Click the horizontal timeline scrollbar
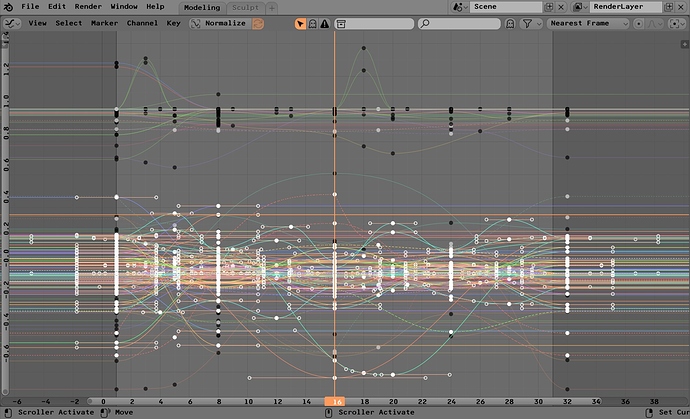 point(345,401)
